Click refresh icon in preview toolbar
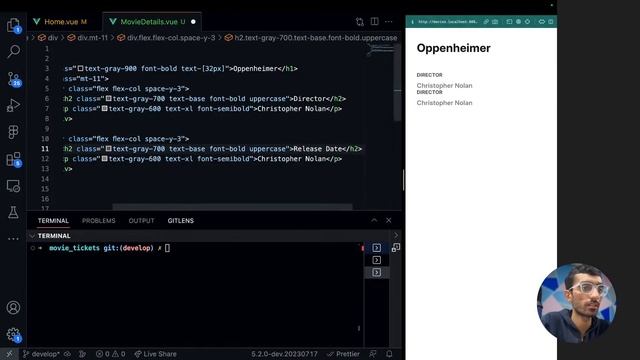 tap(527, 22)
